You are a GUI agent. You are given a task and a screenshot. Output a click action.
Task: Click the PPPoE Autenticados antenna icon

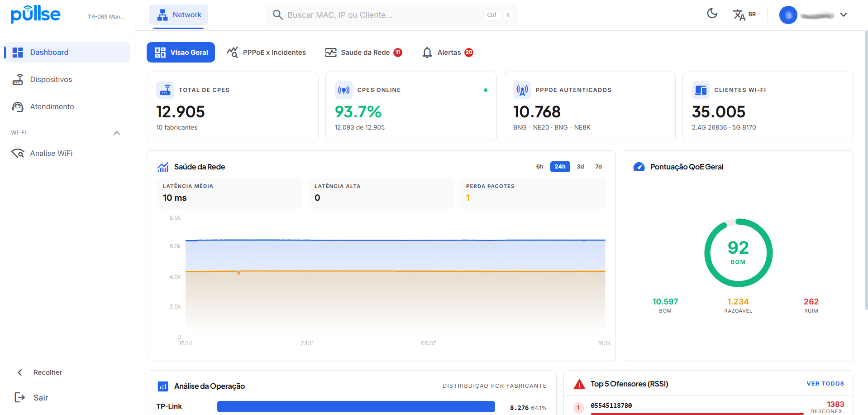[522, 90]
